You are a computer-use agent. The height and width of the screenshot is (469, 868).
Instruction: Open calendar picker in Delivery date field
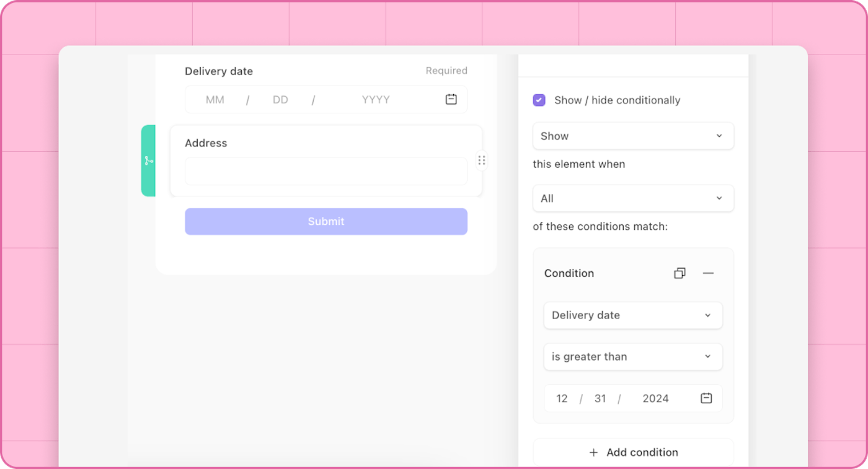[x=451, y=99]
